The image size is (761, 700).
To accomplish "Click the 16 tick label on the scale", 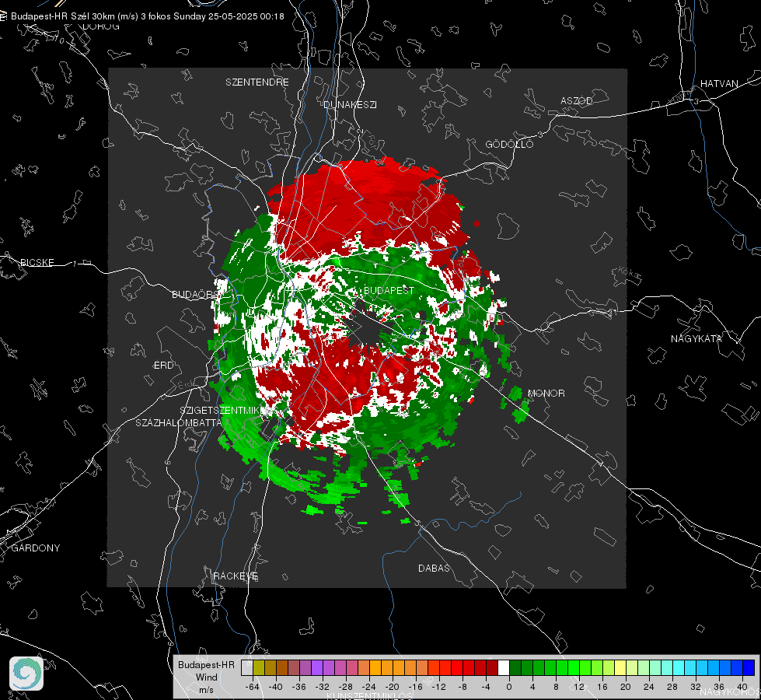I will 602,687.
